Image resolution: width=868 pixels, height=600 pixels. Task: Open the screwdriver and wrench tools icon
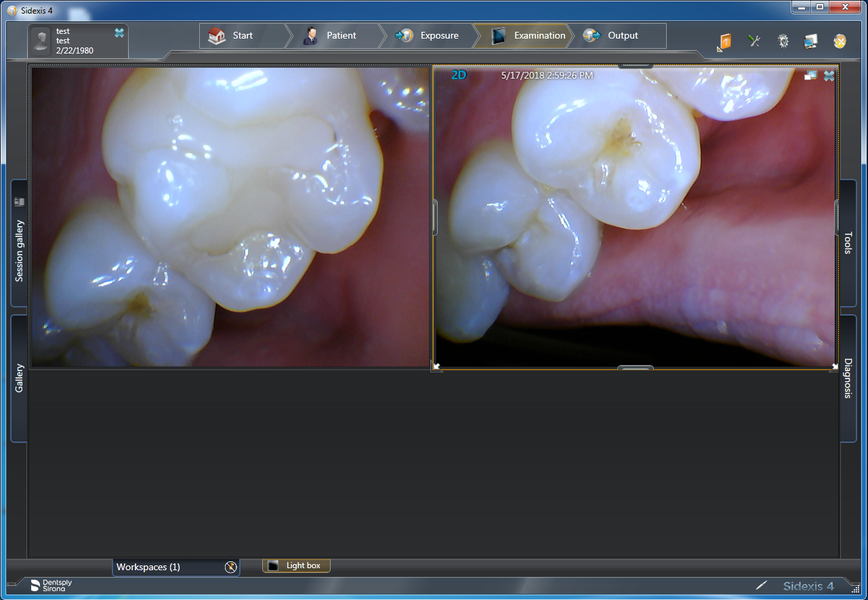pos(754,41)
